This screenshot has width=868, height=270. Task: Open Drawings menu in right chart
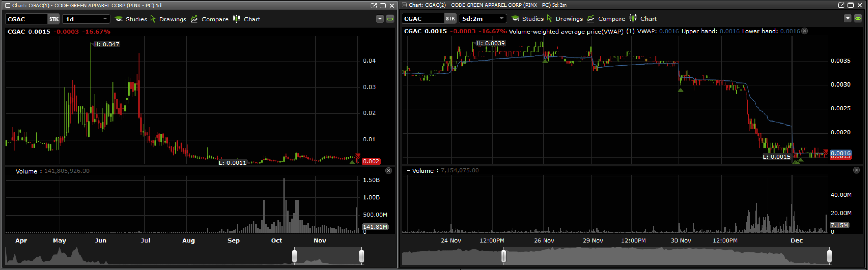565,19
